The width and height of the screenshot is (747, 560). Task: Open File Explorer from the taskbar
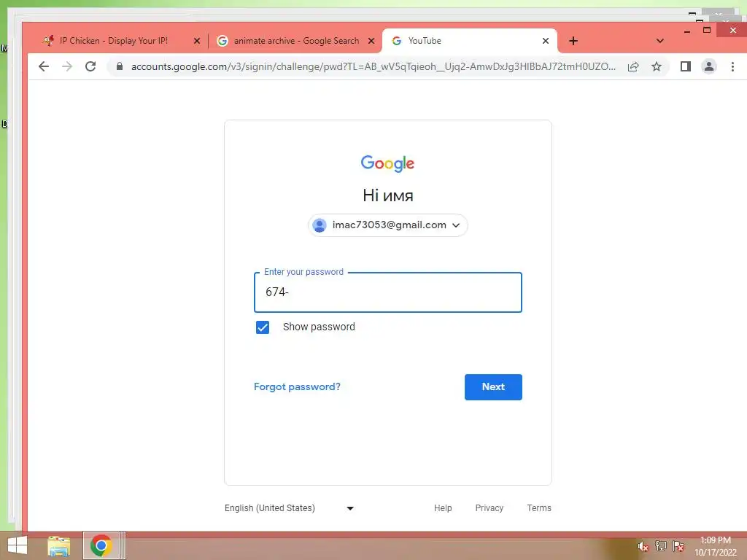pyautogui.click(x=59, y=546)
